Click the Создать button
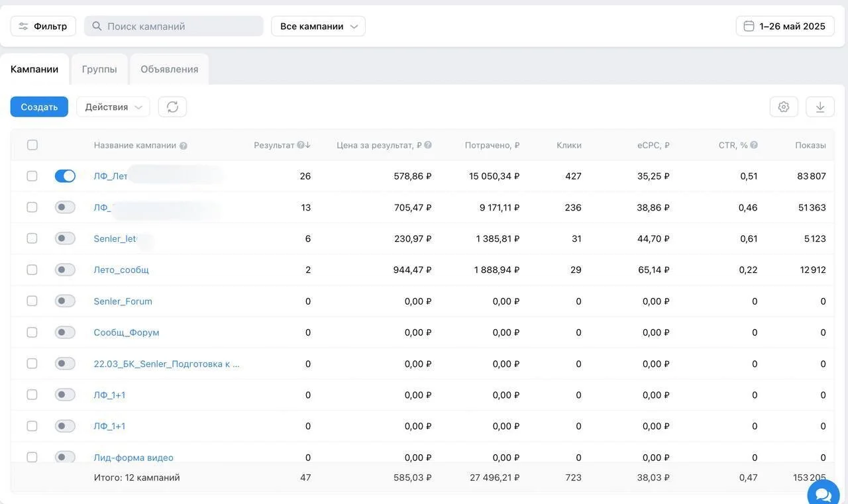Image resolution: width=848 pixels, height=504 pixels. 39,107
